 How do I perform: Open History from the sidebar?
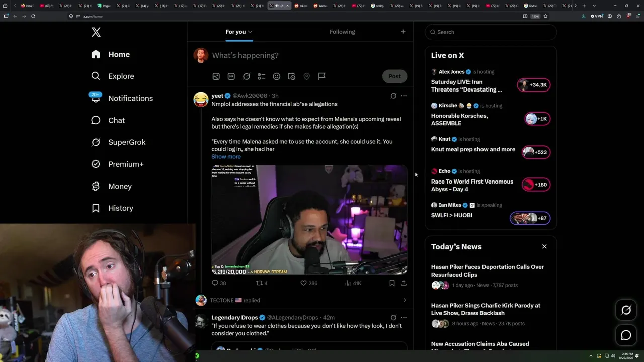(112, 208)
